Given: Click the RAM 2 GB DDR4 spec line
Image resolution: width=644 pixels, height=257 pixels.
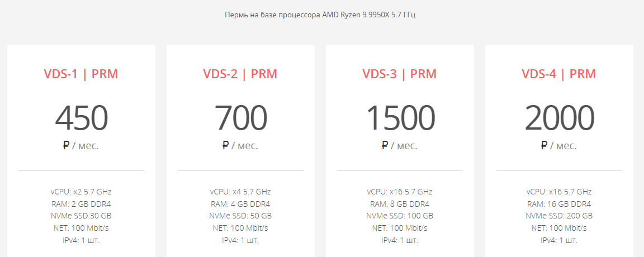Looking at the screenshot, I should click(81, 203).
